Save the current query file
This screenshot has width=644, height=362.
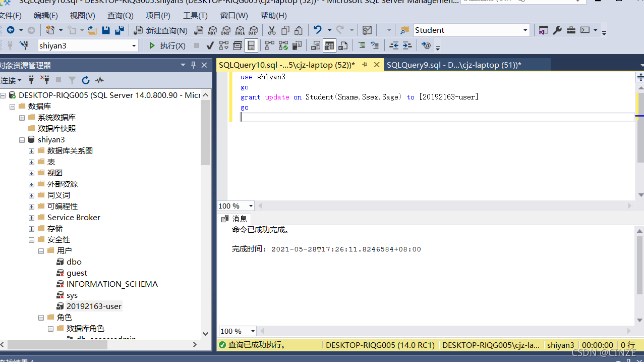(x=106, y=30)
